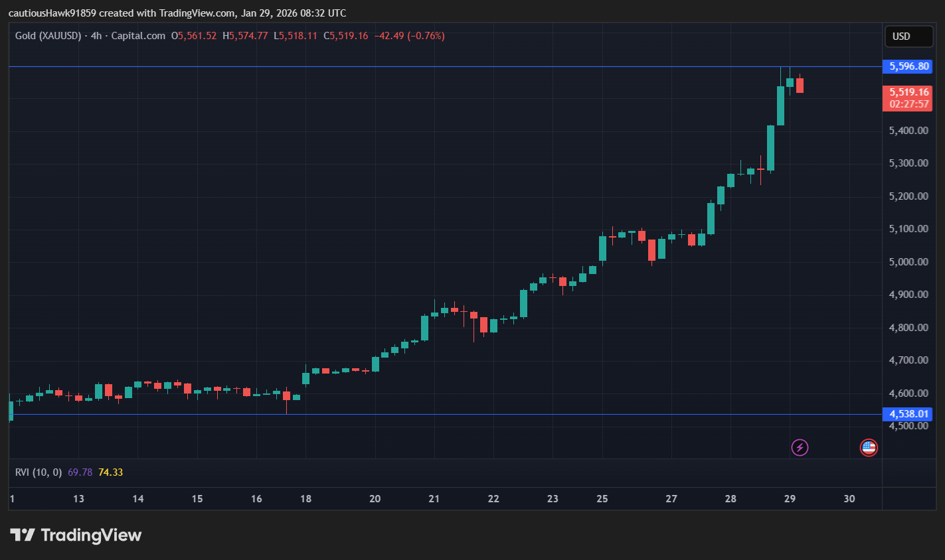The height and width of the screenshot is (560, 945).
Task: Select the blue 4,538.01 price label
Action: pyautogui.click(x=908, y=414)
